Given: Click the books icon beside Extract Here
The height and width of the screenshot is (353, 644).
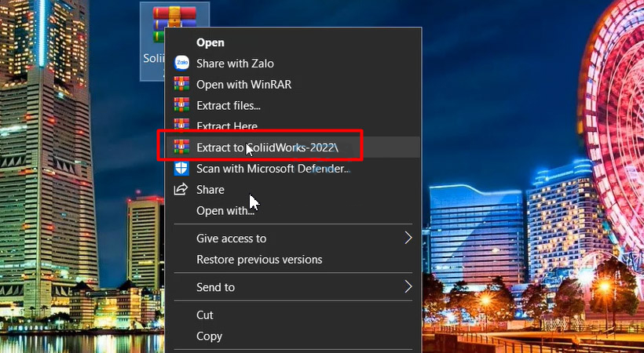Looking at the screenshot, I should coord(181,125).
